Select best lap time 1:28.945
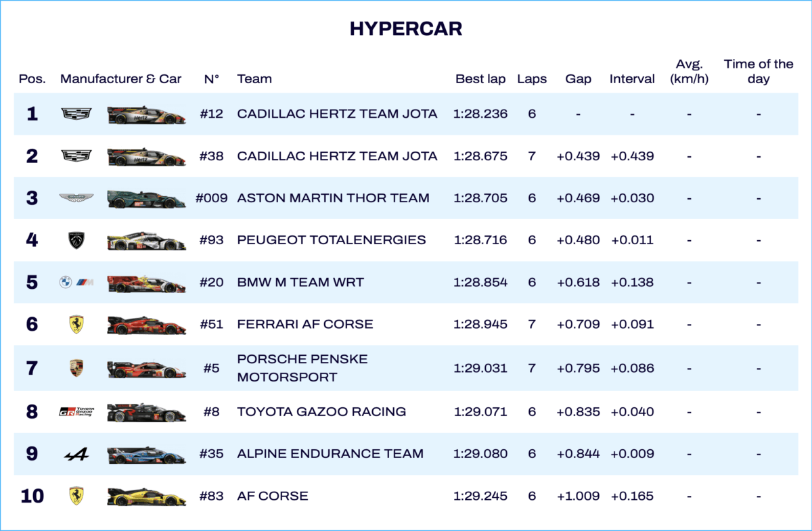 pyautogui.click(x=480, y=325)
